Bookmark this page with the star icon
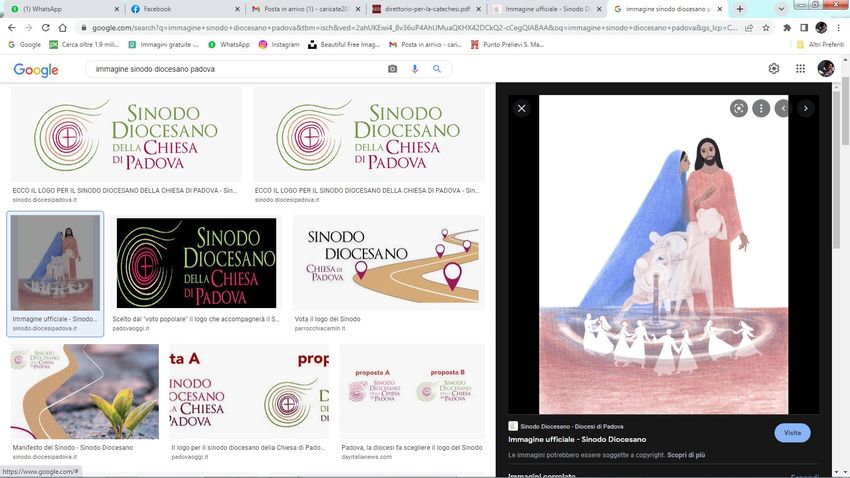 [x=766, y=28]
